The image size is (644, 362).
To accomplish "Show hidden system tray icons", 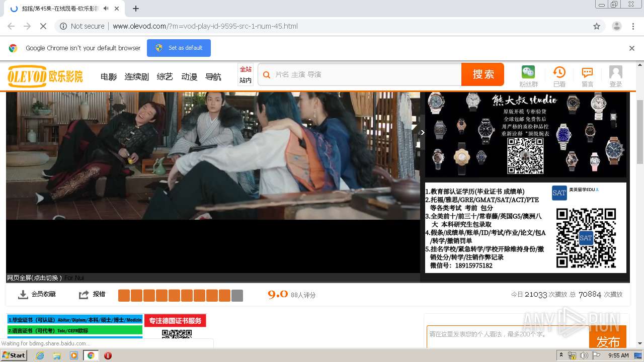I will (x=561, y=355).
